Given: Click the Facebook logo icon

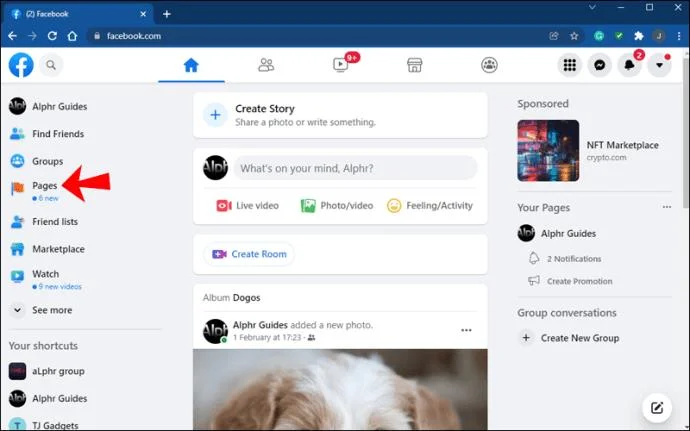Looking at the screenshot, I should [21, 65].
